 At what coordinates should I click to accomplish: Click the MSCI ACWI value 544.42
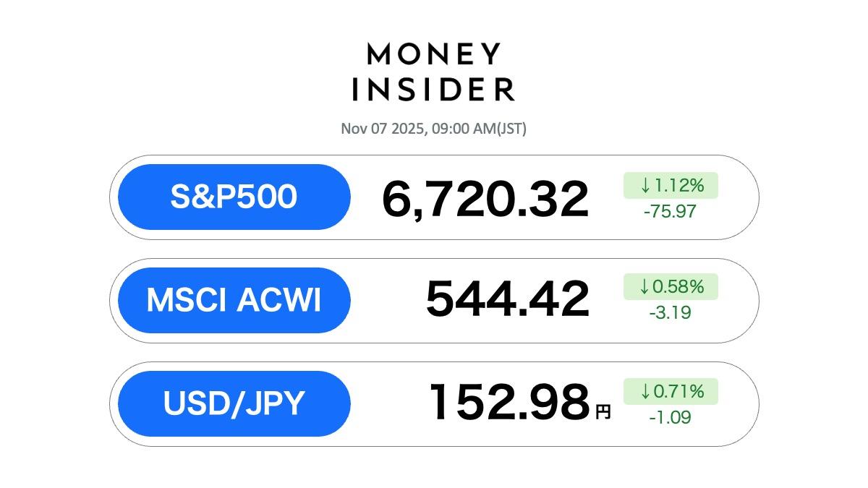507,299
